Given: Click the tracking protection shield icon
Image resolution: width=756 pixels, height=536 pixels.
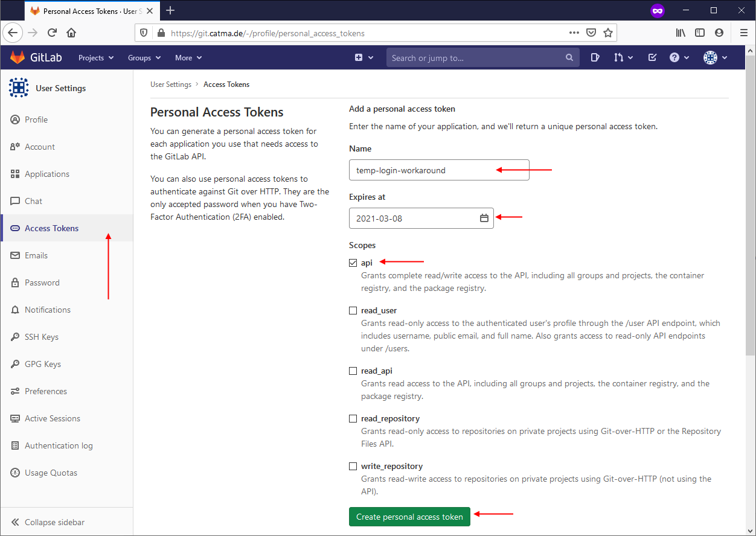Looking at the screenshot, I should tap(144, 33).
